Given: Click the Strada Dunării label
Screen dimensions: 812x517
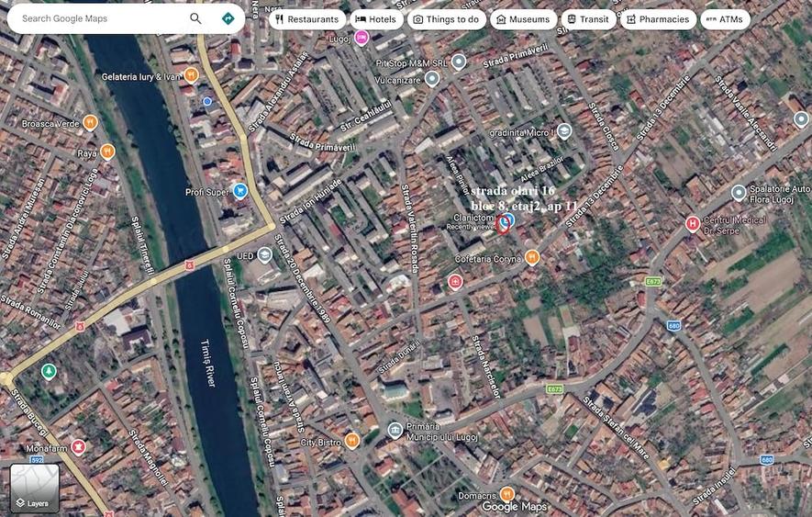Looking at the screenshot, I should 399,357.
